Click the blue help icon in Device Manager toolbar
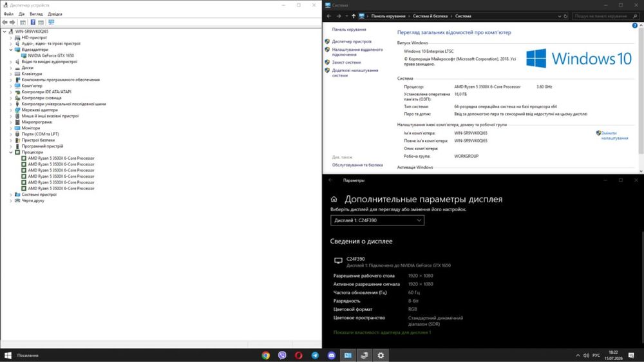 pos(33,22)
